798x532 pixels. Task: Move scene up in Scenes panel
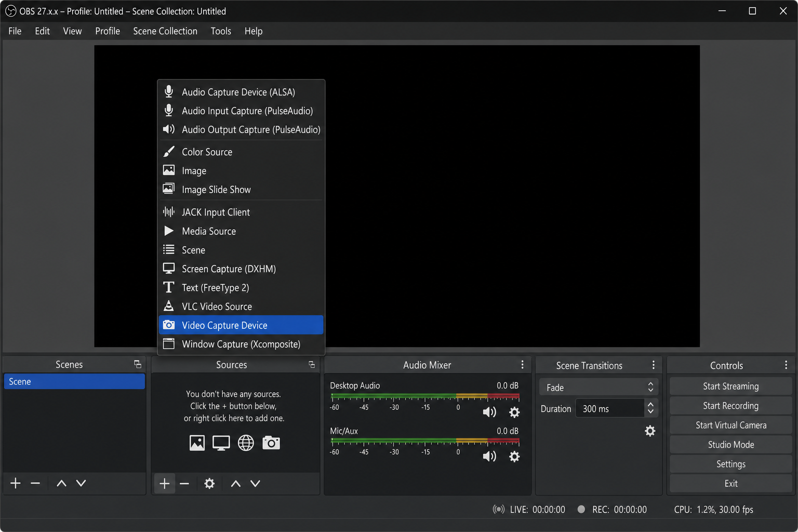(61, 483)
